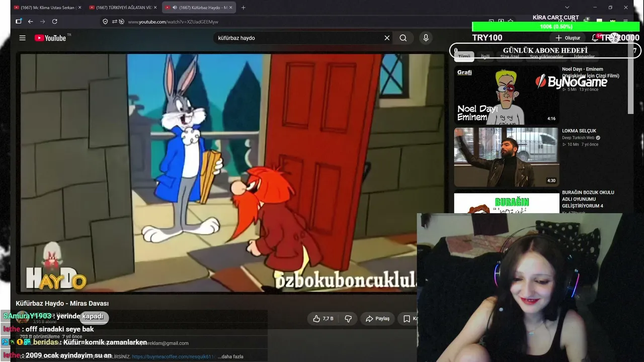644x362 pixels.
Task: Click the address bar URL
Action: [x=173, y=22]
